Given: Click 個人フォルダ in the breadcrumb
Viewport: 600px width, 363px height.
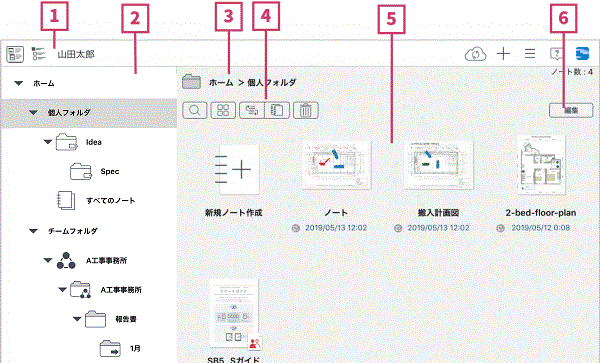Looking at the screenshot, I should tap(272, 82).
